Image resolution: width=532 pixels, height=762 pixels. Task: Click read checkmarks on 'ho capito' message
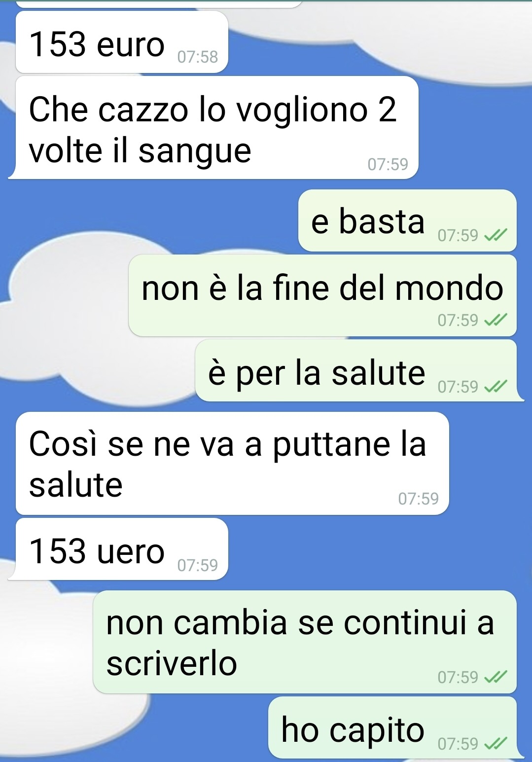pyautogui.click(x=495, y=744)
